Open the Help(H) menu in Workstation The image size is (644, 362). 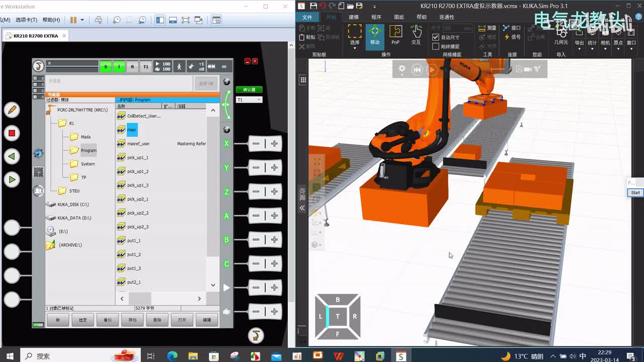click(x=51, y=20)
